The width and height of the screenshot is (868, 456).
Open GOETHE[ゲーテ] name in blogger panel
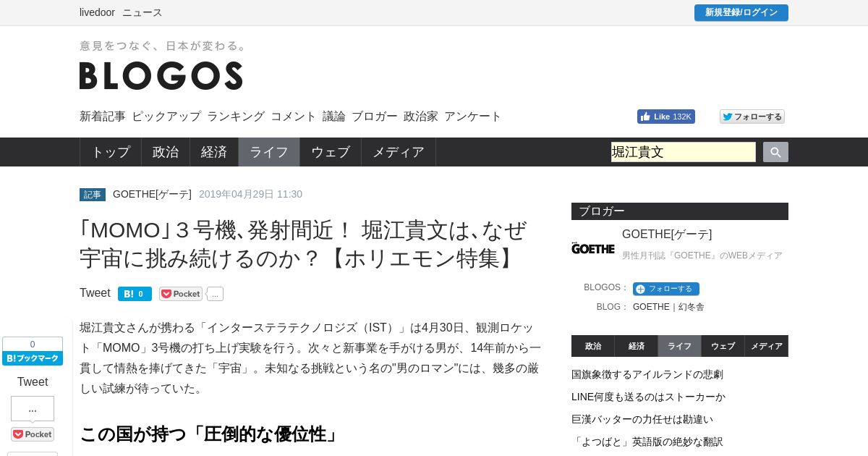(667, 235)
